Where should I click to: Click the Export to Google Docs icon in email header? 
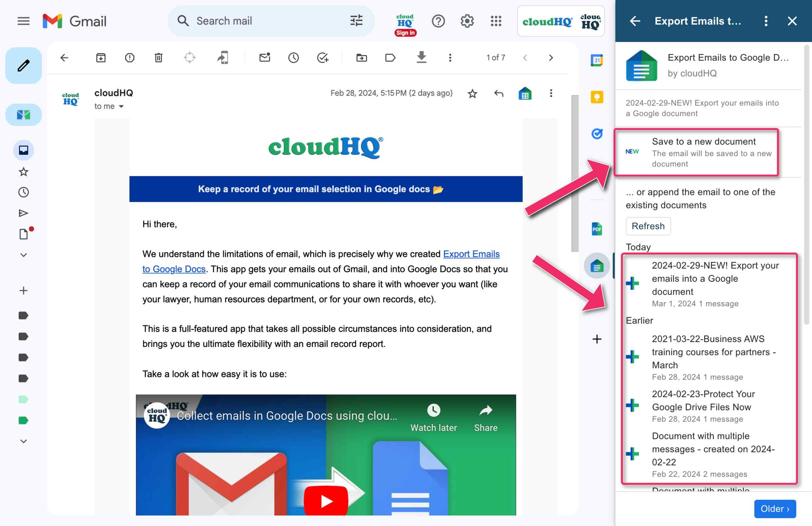(x=525, y=93)
